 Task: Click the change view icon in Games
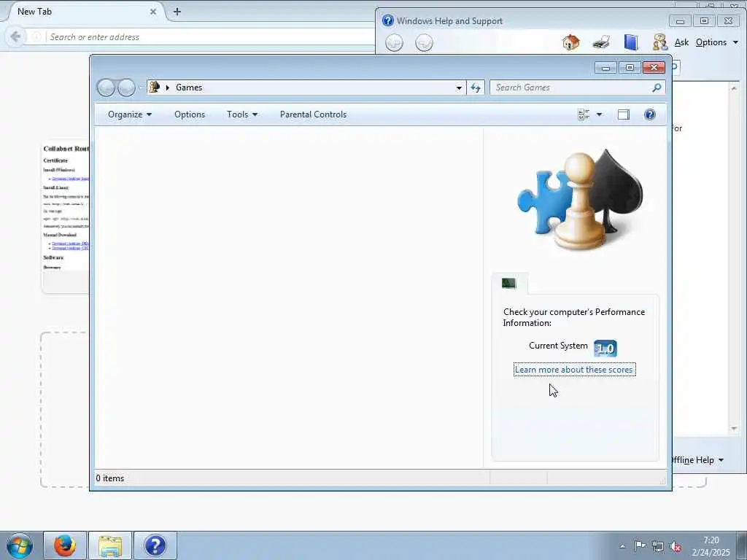click(584, 114)
